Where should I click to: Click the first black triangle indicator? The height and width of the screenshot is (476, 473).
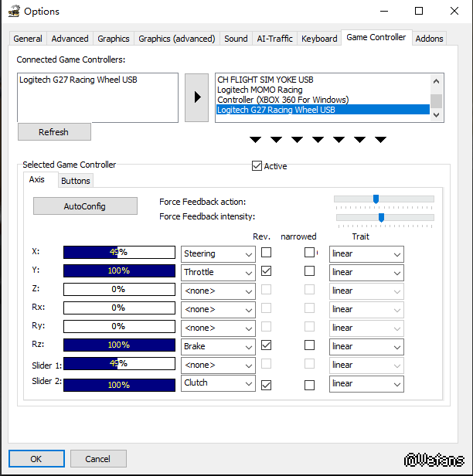pyautogui.click(x=255, y=140)
